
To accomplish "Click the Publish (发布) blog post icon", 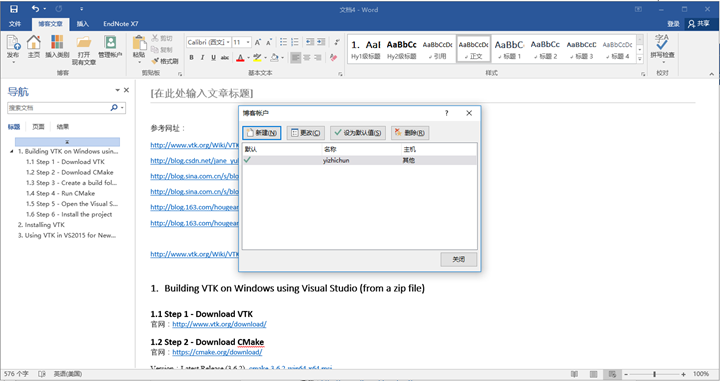I will pyautogui.click(x=13, y=43).
